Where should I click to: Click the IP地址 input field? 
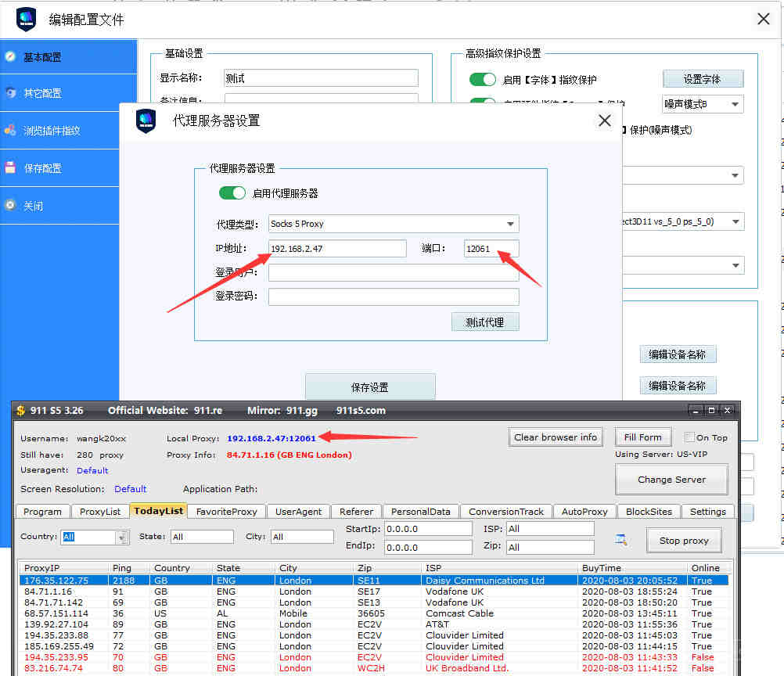(337, 249)
